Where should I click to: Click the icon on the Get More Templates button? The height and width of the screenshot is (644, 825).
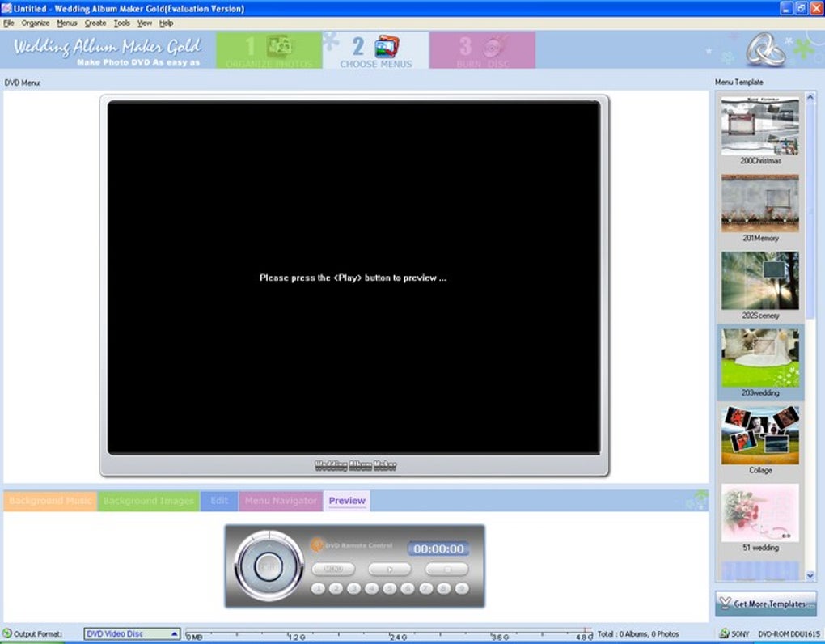pyautogui.click(x=726, y=603)
